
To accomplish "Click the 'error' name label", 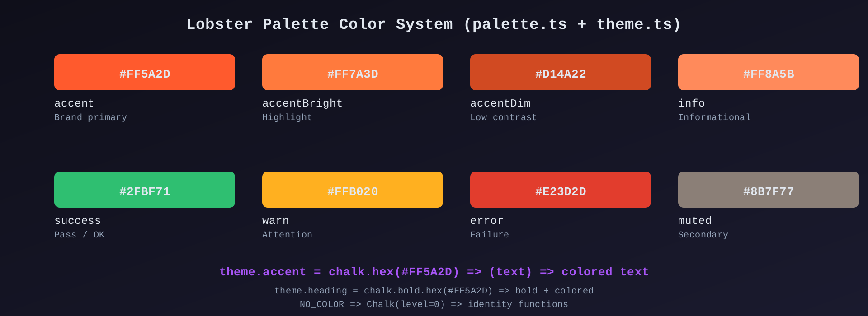I will (487, 221).
